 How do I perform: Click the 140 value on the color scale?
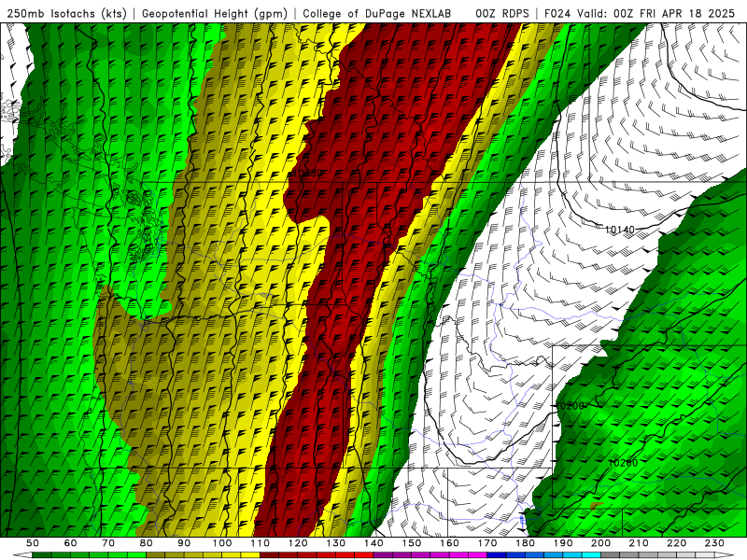[x=374, y=543]
